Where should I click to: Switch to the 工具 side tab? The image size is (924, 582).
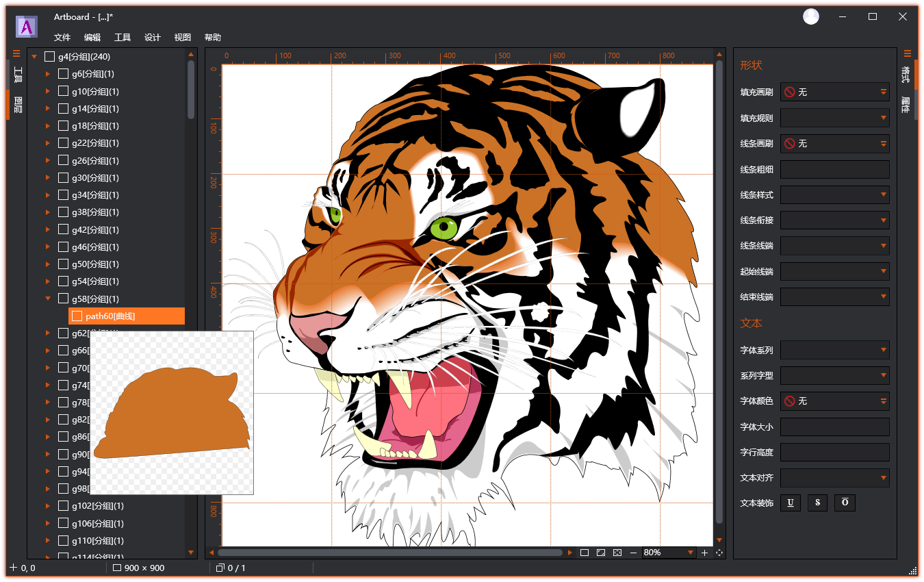pos(18,75)
